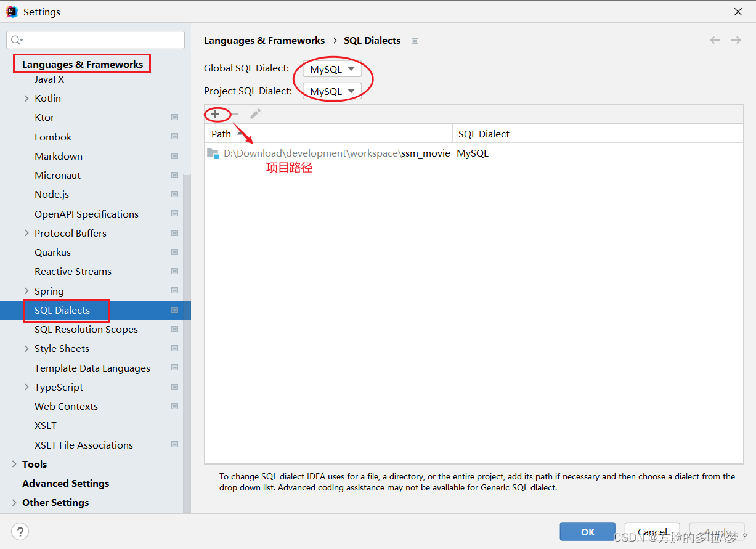Click the search magnifier icon

tap(16, 40)
